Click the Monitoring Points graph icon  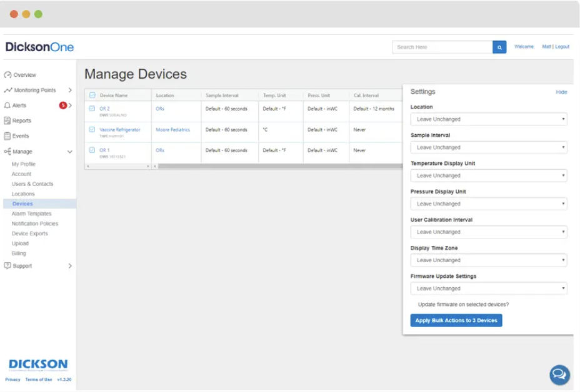click(7, 91)
